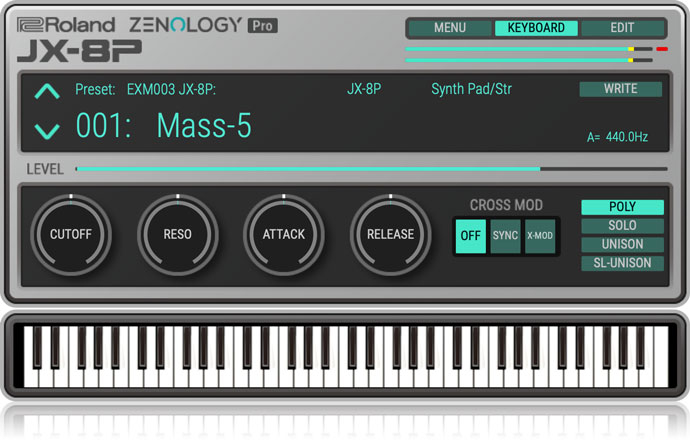Screen dimensions: 690x448
Task: Switch to SOLO voice mode
Action: coord(622,226)
